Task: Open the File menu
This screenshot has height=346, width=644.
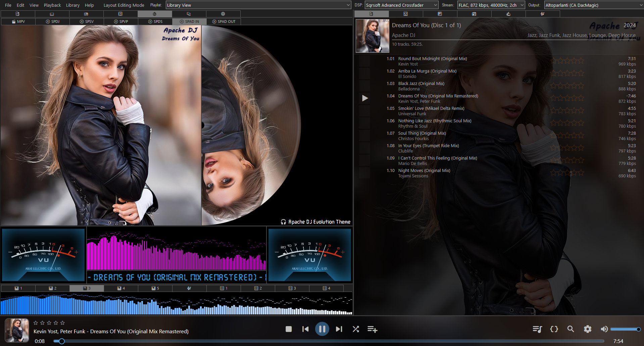Action: [8, 5]
